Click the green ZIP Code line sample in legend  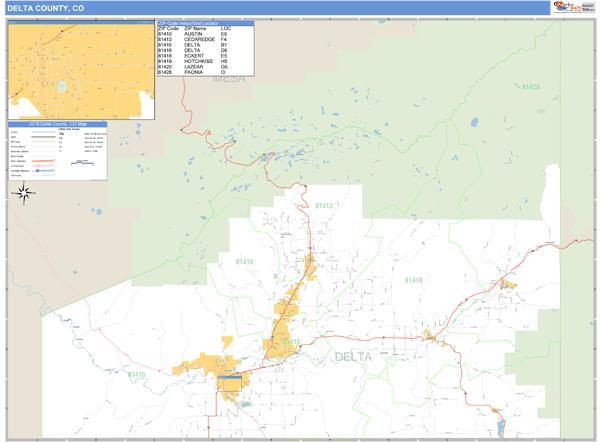[x=43, y=142]
